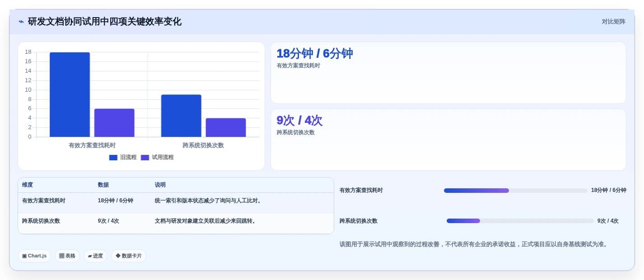Screen dimensions: 644x280
Task: Click the 有效方案查找耗时 table row cell
Action: pyautogui.click(x=44, y=201)
